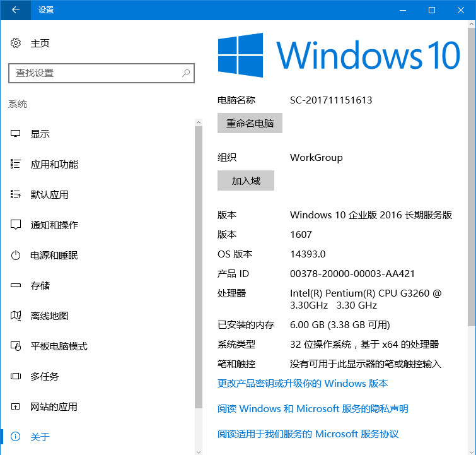Click the back arrow in title bar
Image resolution: width=476 pixels, height=455 pixels.
click(16, 10)
